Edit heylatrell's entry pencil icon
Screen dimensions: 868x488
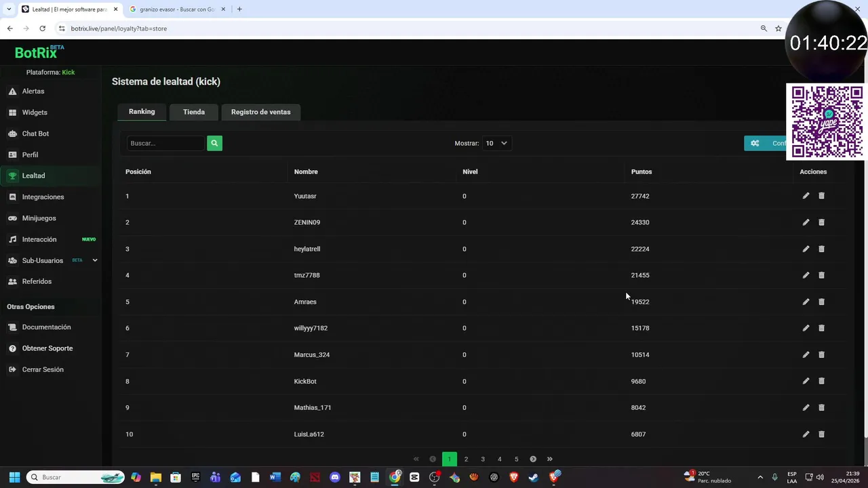click(x=806, y=249)
